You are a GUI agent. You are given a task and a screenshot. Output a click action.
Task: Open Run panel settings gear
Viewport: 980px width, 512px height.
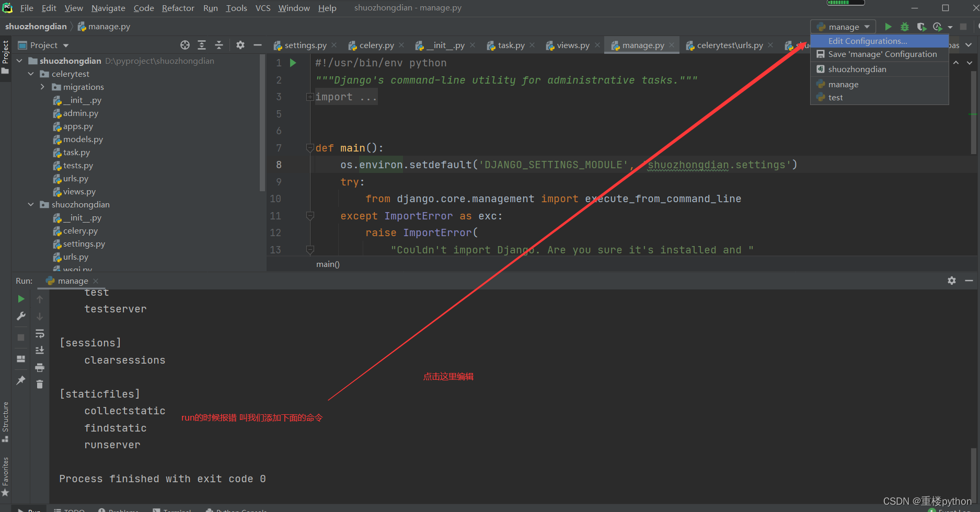point(952,281)
